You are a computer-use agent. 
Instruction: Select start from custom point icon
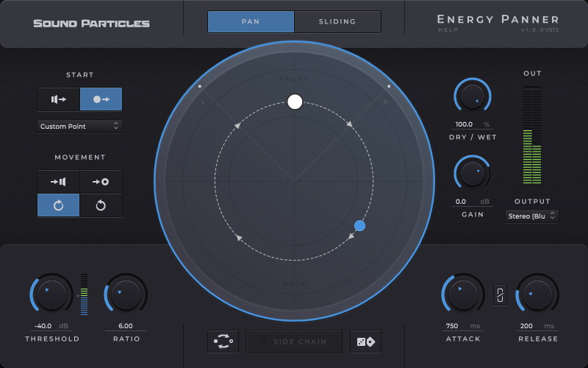coord(101,99)
